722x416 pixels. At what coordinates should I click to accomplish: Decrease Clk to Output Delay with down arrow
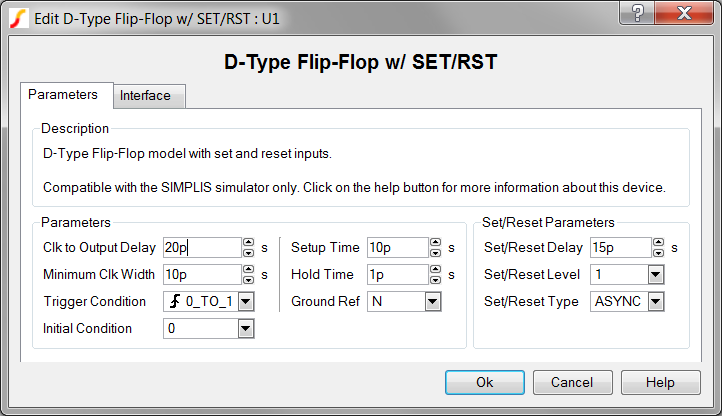tap(249, 252)
